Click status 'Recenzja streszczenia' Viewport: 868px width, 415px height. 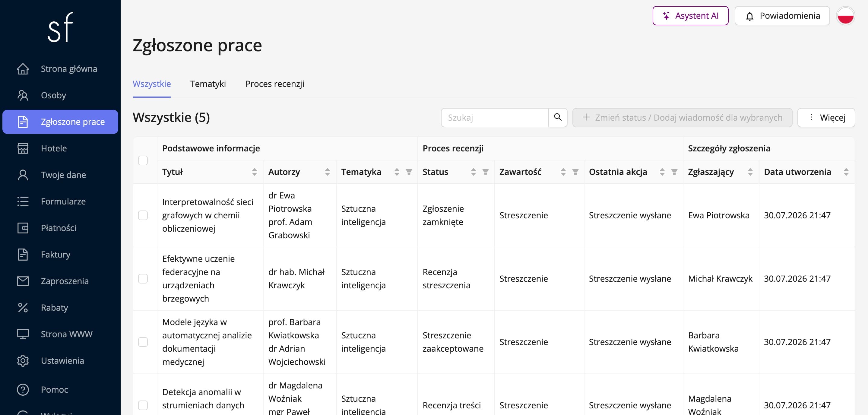pos(446,279)
